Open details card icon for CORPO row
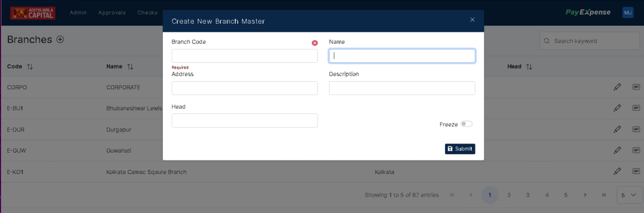Image resolution: width=644 pixels, height=213 pixels. pos(636,87)
